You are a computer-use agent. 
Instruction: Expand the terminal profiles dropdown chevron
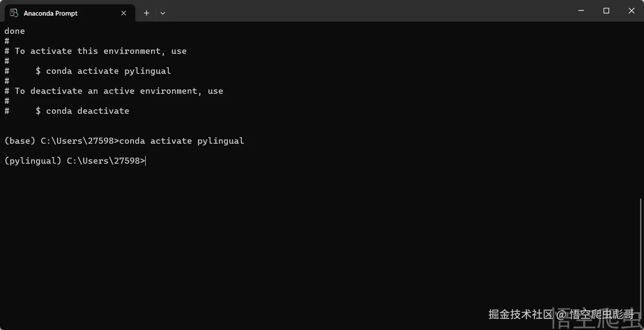[x=163, y=13]
